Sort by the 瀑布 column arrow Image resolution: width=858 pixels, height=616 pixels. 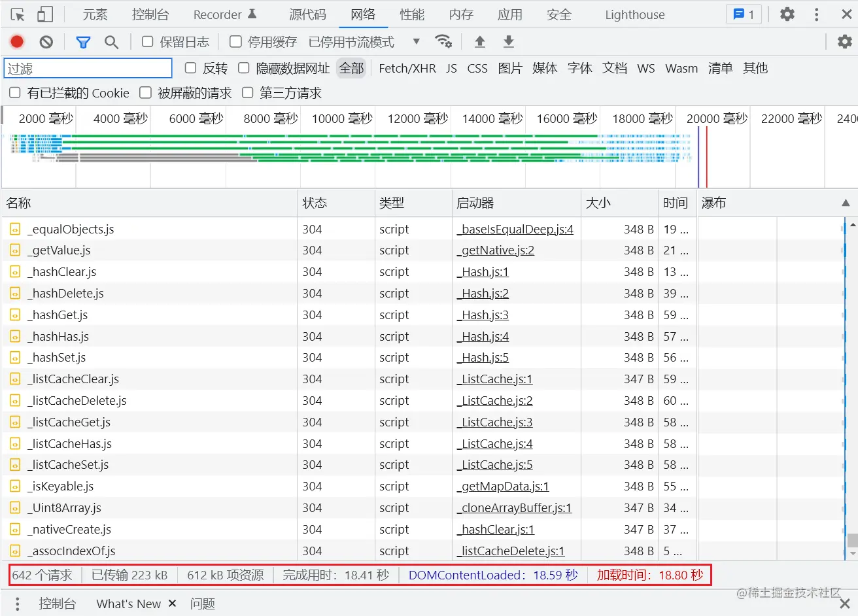point(846,203)
